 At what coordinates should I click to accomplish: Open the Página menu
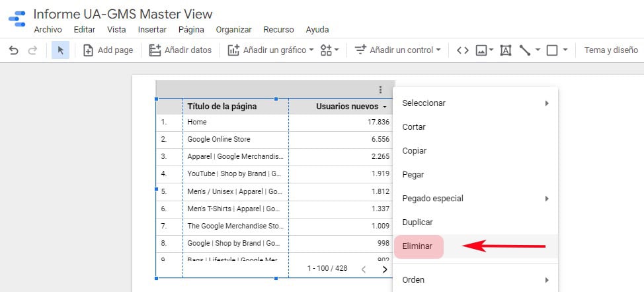click(x=191, y=30)
